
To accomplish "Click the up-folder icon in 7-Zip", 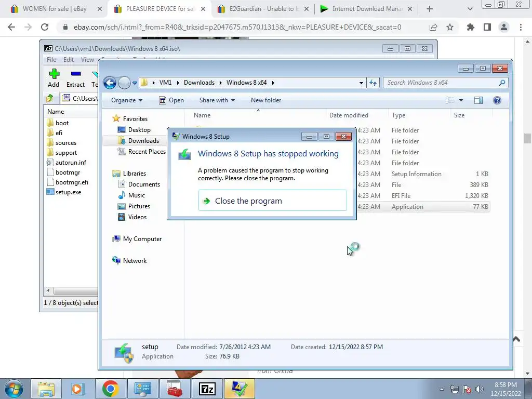I will click(x=50, y=98).
